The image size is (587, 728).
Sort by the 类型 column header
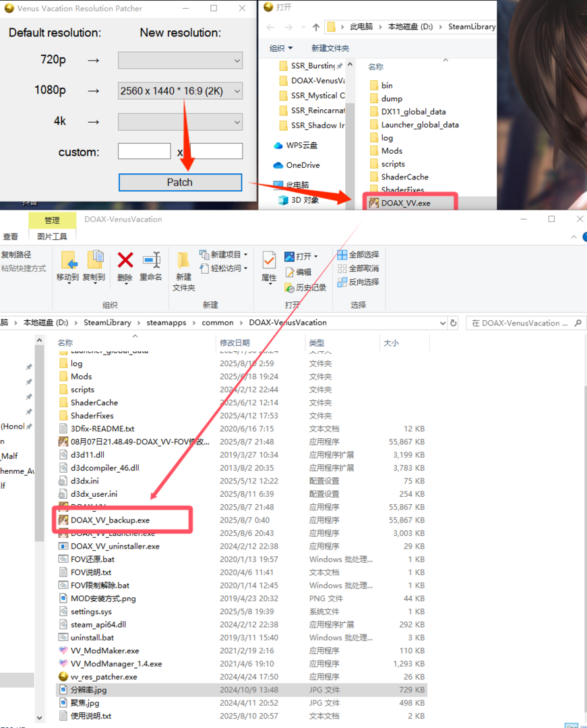point(317,342)
